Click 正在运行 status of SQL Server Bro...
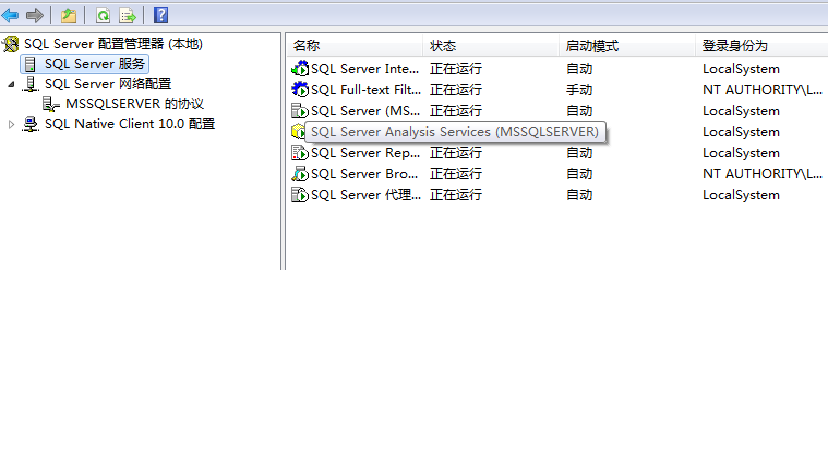The width and height of the screenshot is (828, 460). [x=456, y=174]
